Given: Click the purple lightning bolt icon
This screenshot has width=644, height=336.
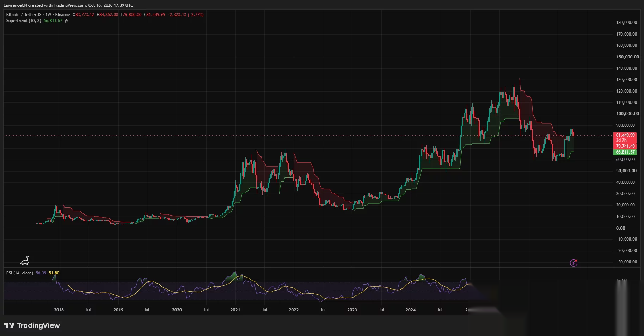Looking at the screenshot, I should pyautogui.click(x=574, y=263).
